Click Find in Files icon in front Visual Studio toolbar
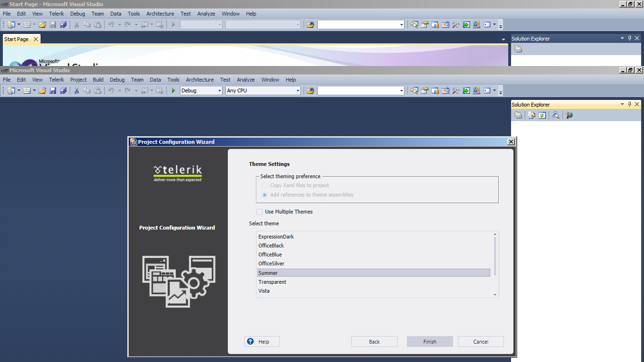This screenshot has height=362, width=644. [310, 90]
